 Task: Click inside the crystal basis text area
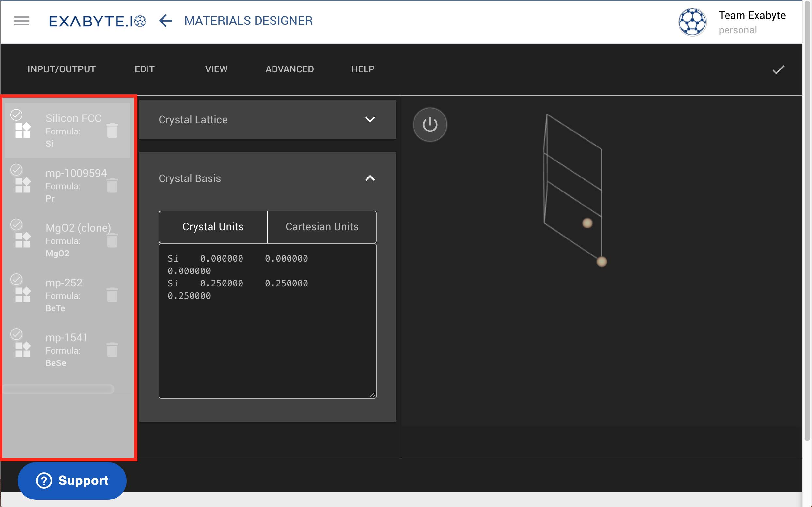pos(267,335)
